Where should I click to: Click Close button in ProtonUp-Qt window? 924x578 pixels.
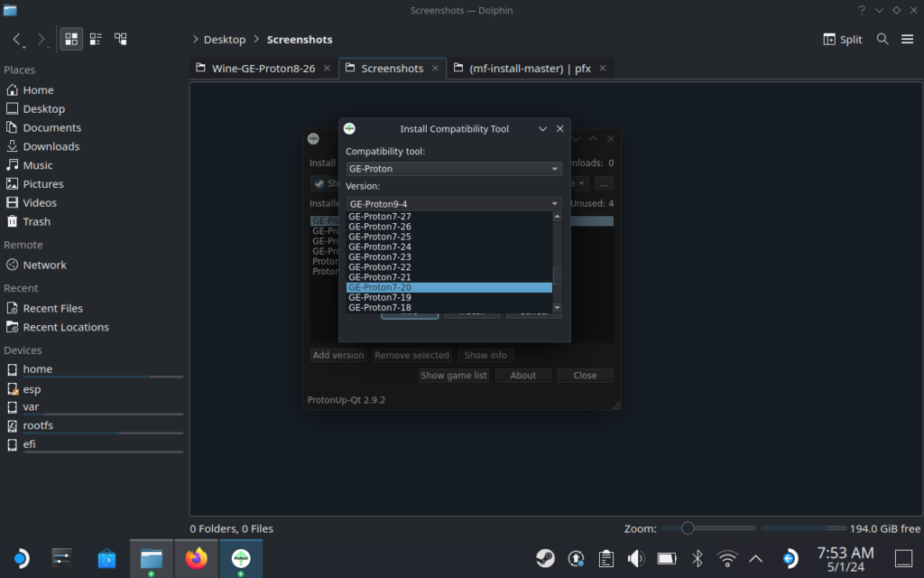585,376
